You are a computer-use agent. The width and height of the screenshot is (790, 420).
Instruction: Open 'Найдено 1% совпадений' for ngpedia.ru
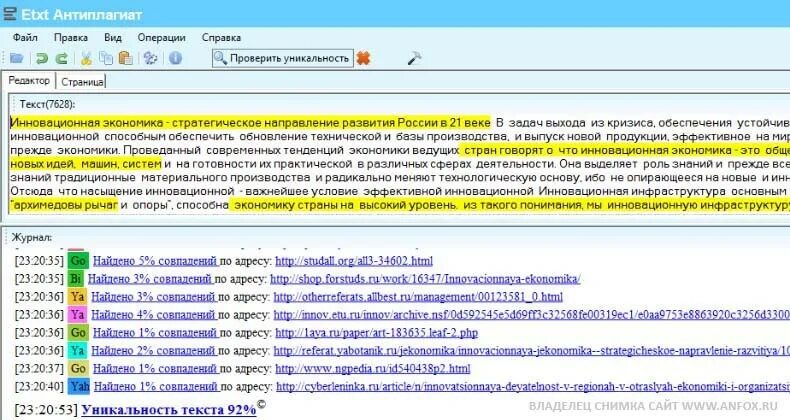click(155, 369)
